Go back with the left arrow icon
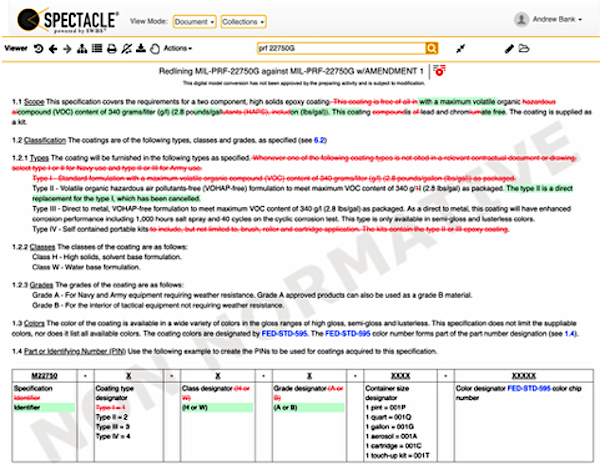 point(53,49)
